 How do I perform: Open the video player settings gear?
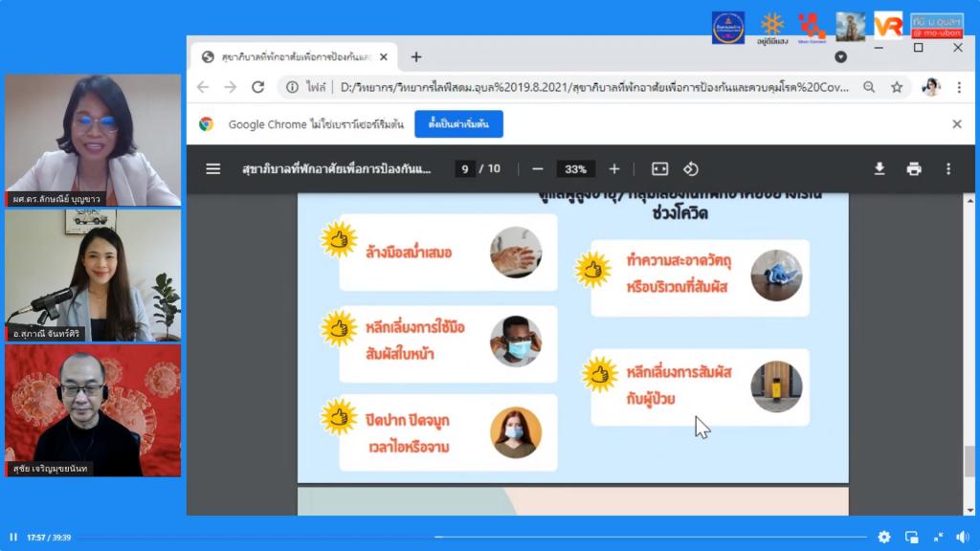883,538
